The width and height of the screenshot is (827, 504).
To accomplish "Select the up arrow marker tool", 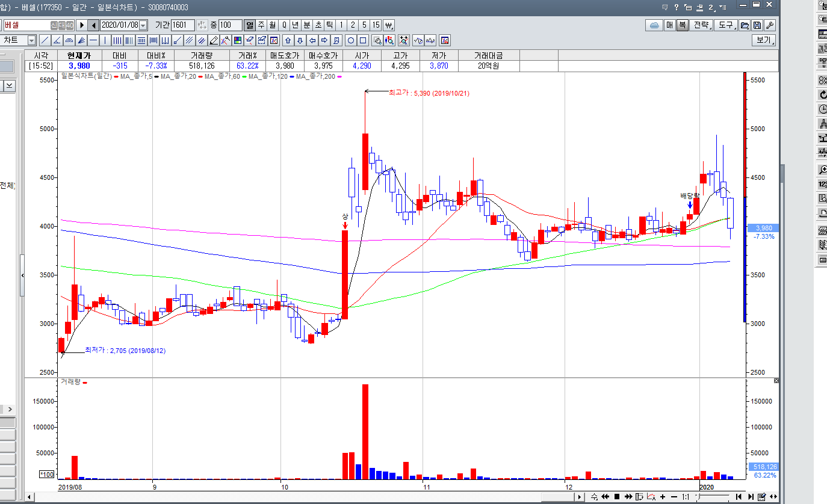I will (288, 40).
